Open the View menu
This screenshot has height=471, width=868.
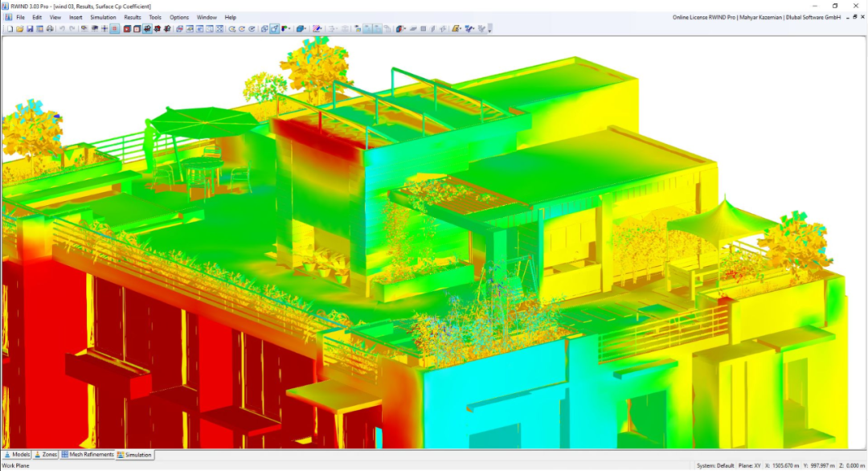[x=55, y=18]
